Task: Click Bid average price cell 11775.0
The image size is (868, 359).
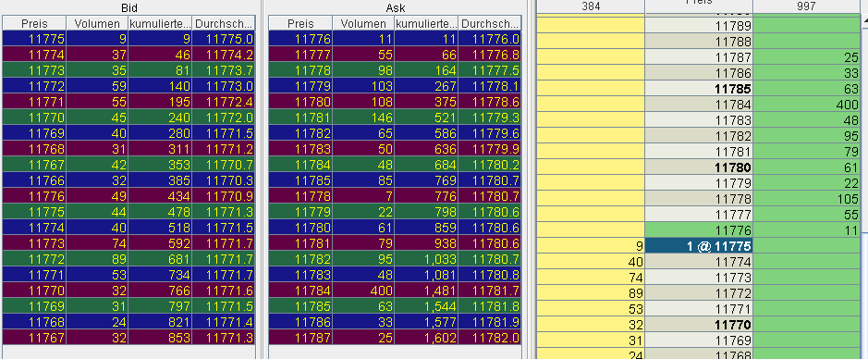Action: tap(224, 39)
